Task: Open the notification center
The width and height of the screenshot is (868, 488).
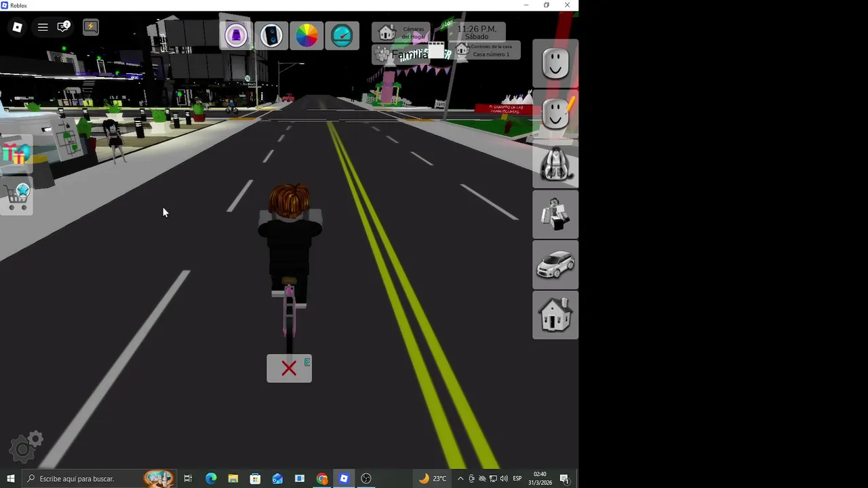Action: point(564,479)
